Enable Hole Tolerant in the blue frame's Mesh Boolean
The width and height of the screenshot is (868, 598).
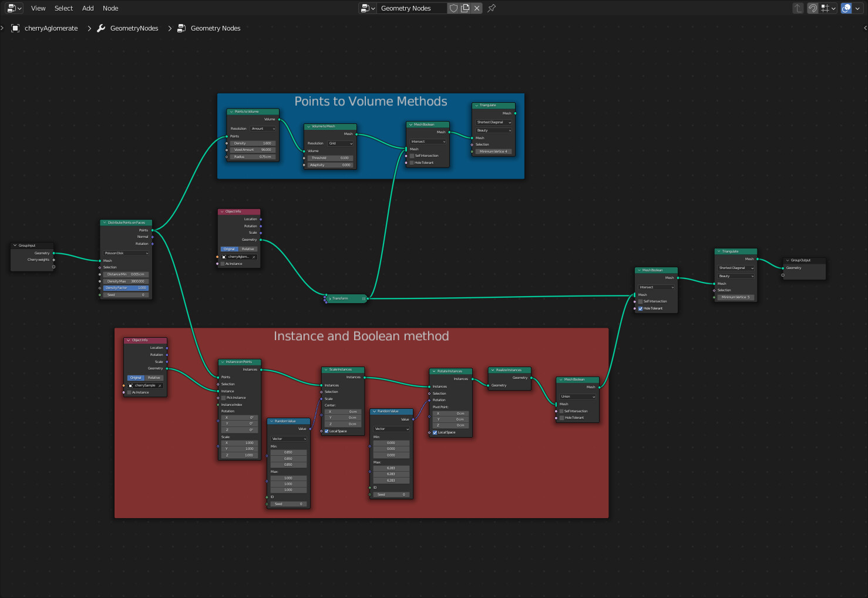coord(412,163)
